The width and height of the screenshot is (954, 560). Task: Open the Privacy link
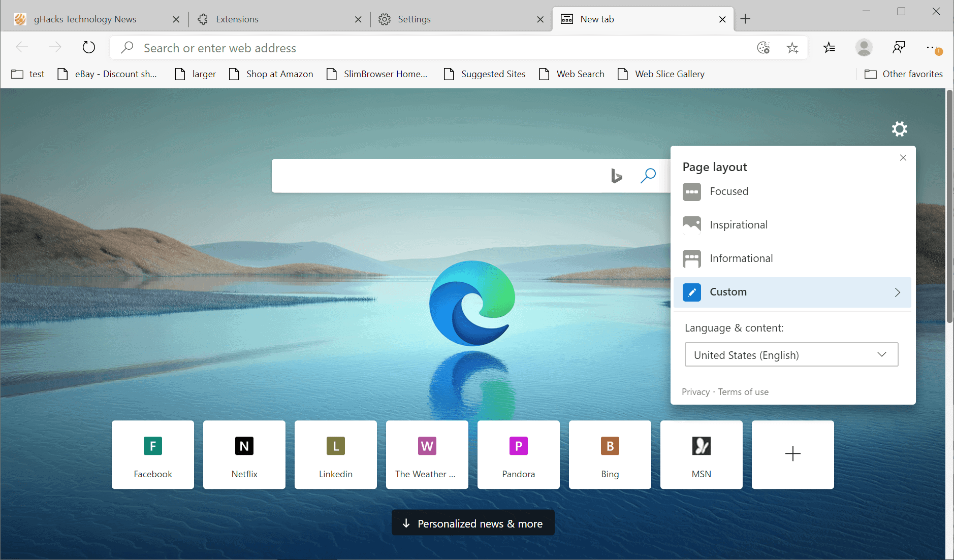pos(695,392)
